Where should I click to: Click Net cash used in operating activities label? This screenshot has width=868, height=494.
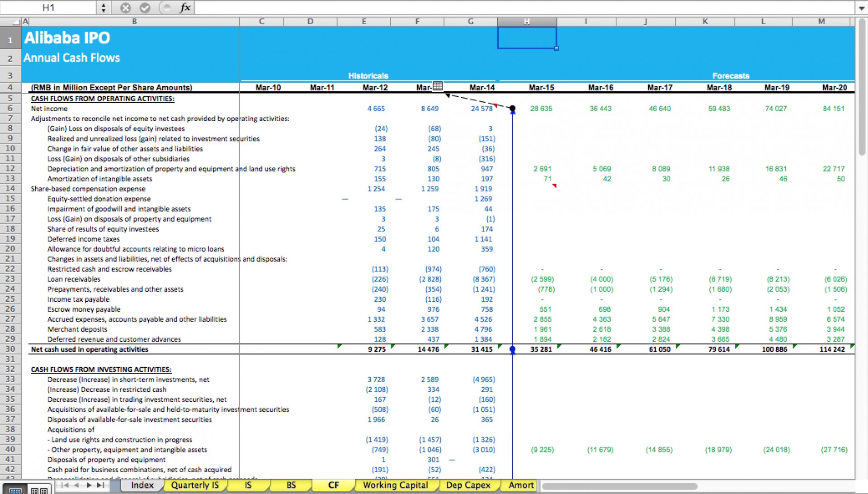pos(89,349)
